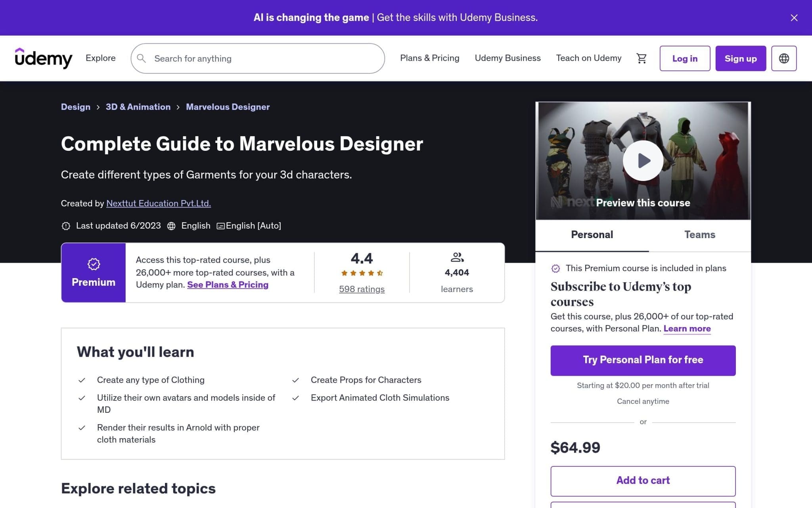
Task: Click the Premium badge icon
Action: 94,264
